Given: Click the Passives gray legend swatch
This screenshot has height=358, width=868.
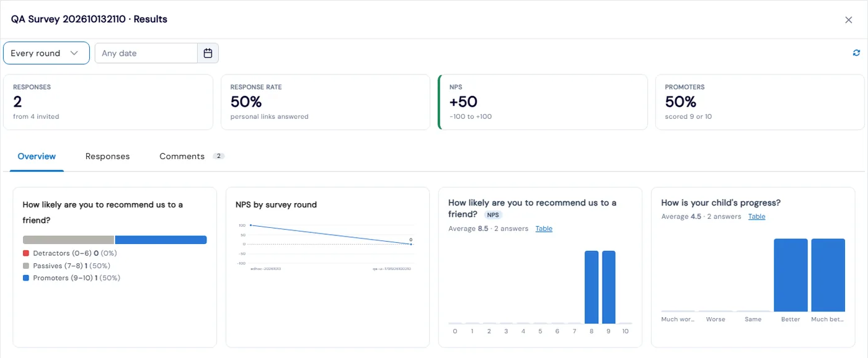Looking at the screenshot, I should 26,266.
